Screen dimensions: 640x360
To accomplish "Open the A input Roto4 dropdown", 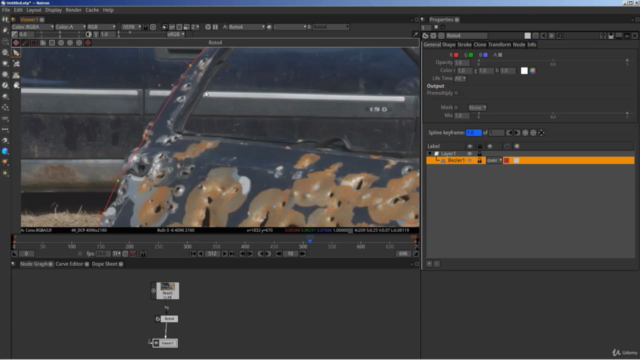I will tap(247, 27).
